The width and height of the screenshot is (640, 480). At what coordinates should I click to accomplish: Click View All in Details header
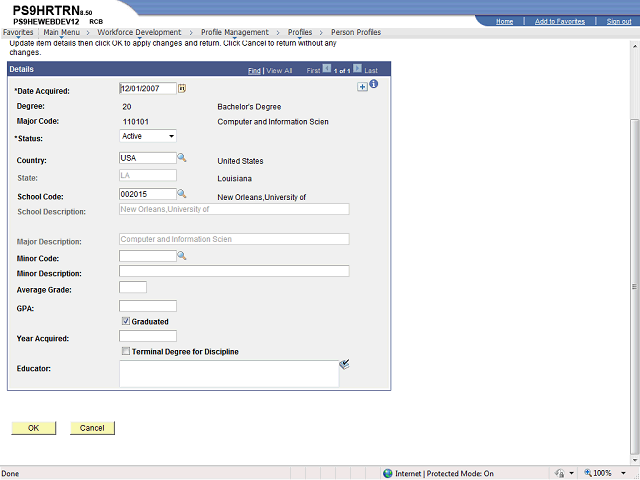(x=279, y=71)
